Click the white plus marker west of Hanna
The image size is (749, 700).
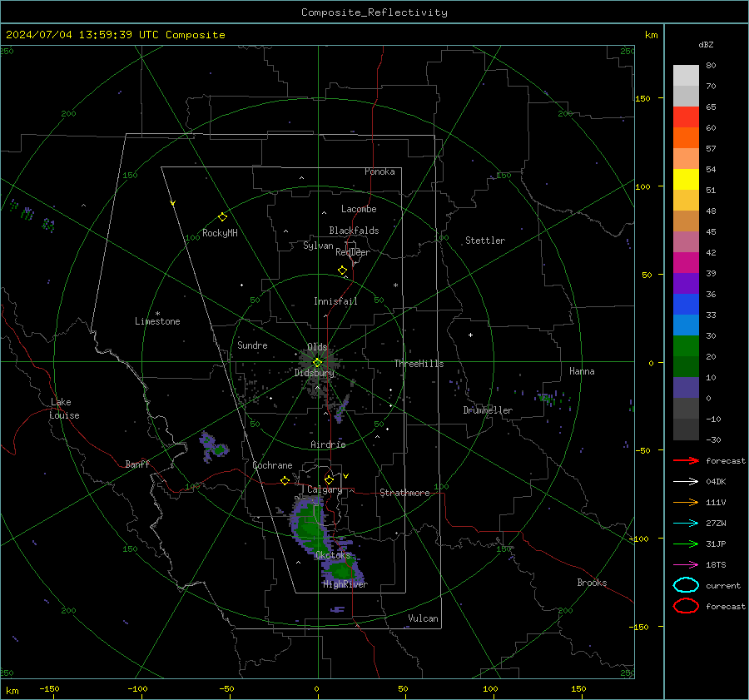[470, 335]
